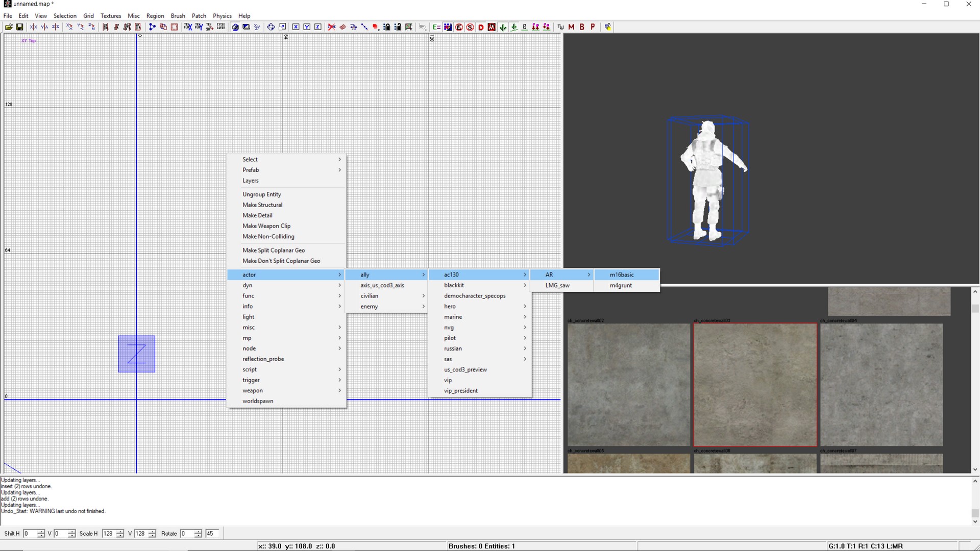Click the Cycle Layer icon

(x=221, y=27)
